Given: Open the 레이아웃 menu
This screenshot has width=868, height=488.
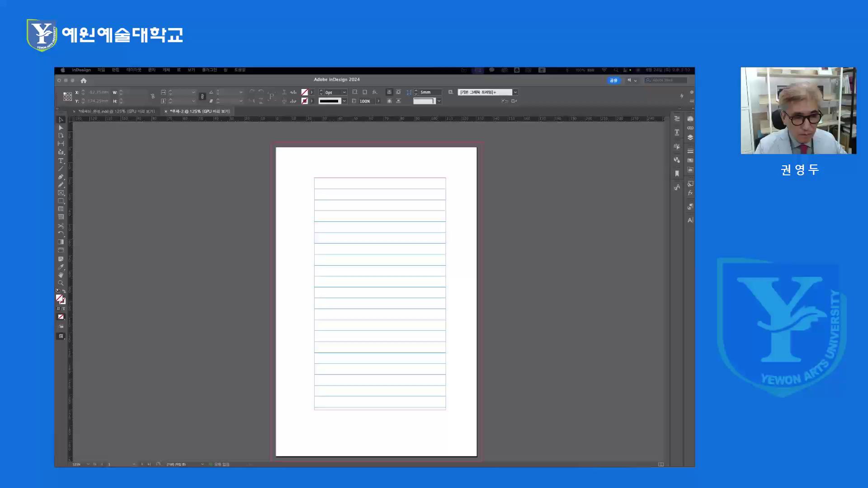Looking at the screenshot, I should pos(134,70).
